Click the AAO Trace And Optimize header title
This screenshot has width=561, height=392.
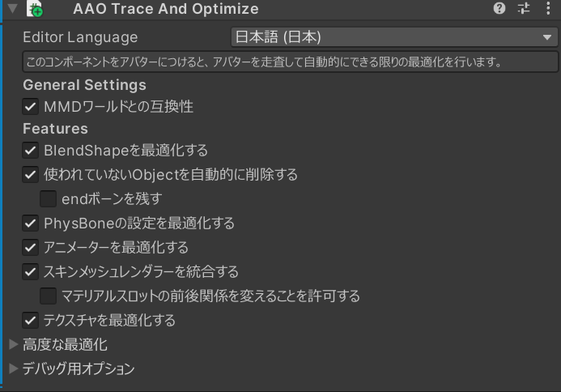pos(165,10)
